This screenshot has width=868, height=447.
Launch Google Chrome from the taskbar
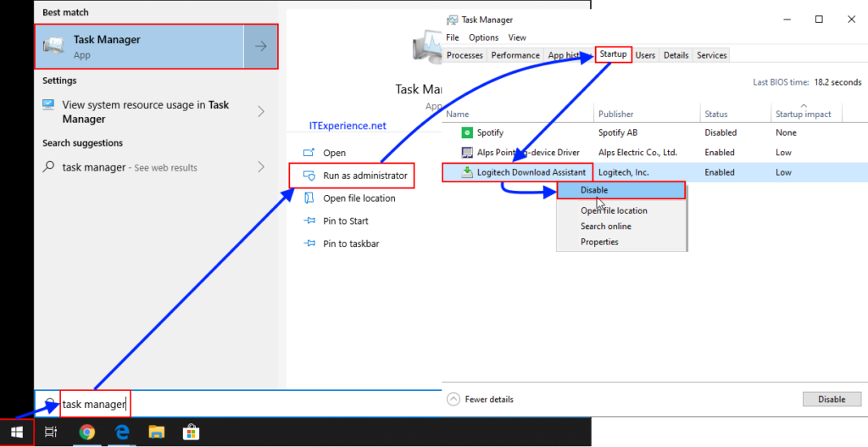[x=87, y=432]
